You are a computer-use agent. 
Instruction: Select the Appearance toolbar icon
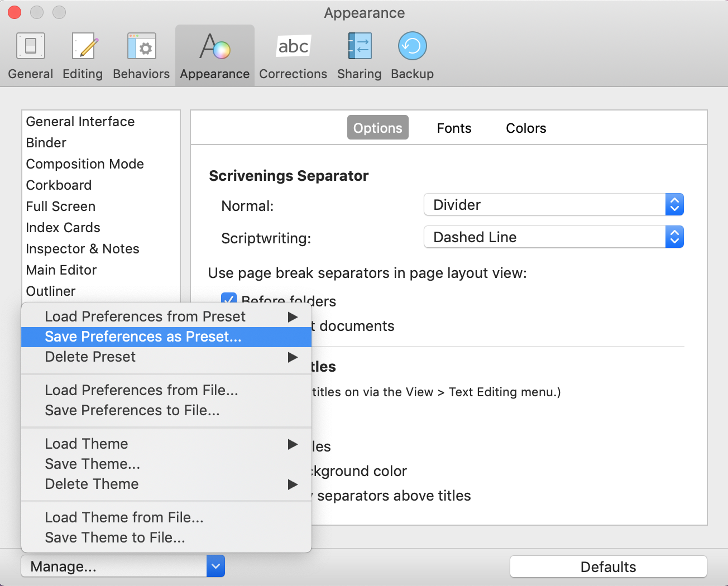click(x=215, y=46)
